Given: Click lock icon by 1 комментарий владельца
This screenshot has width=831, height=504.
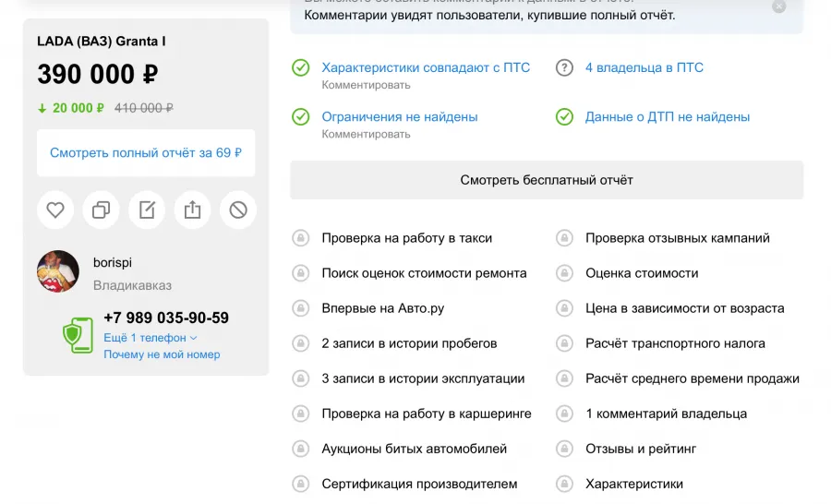Looking at the screenshot, I should (564, 414).
